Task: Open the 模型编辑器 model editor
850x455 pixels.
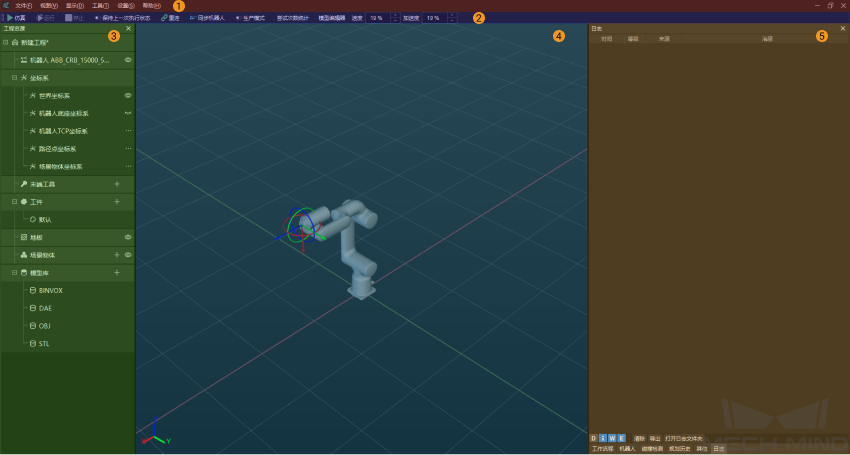Action: [332, 18]
